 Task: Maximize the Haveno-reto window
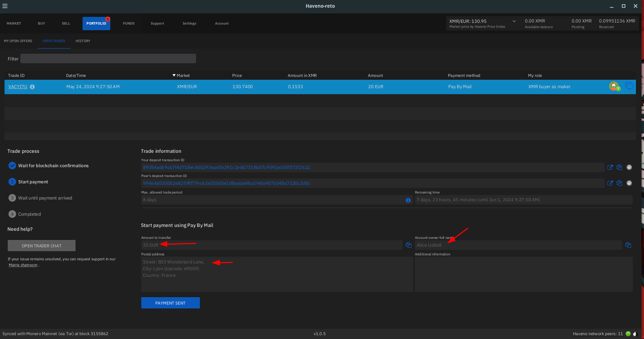(624, 6)
